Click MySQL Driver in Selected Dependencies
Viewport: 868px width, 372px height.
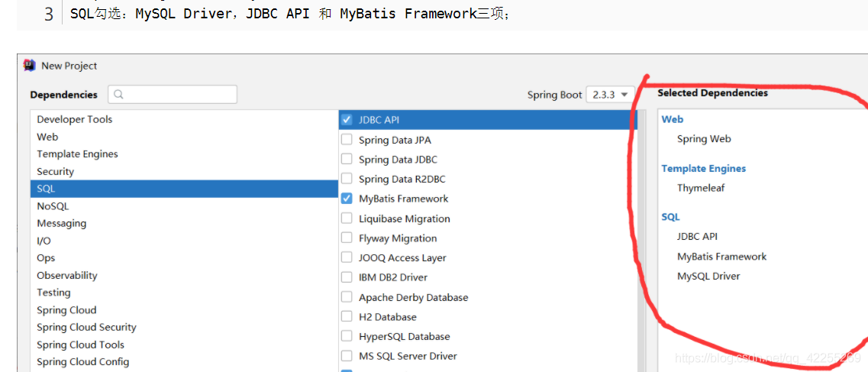(x=708, y=276)
